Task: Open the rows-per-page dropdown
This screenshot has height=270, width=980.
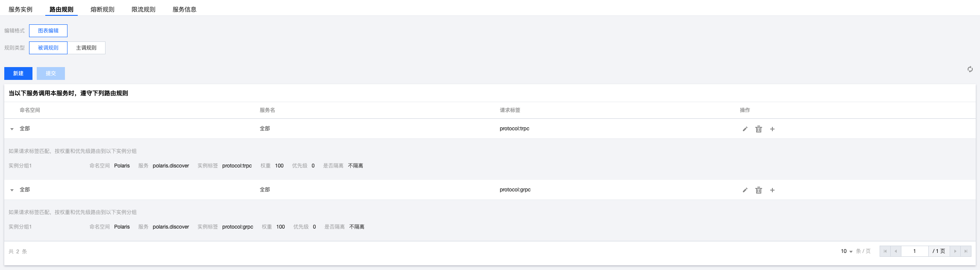Action: click(847, 251)
